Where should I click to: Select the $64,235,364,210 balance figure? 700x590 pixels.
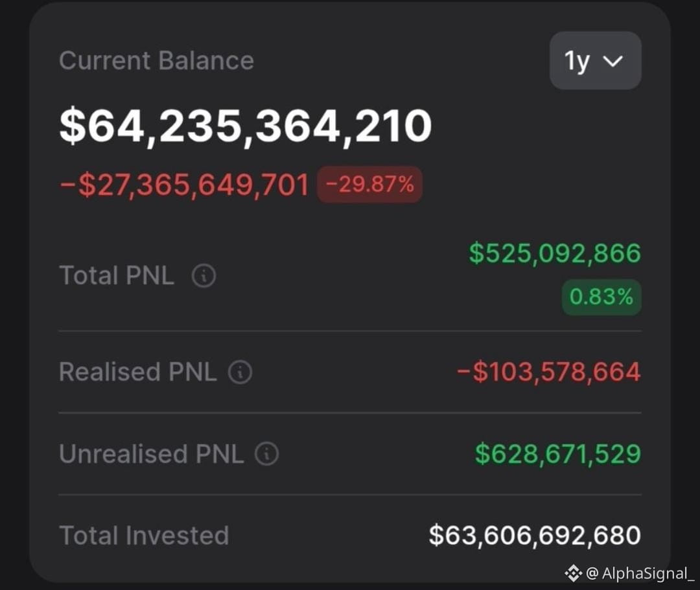[246, 127]
